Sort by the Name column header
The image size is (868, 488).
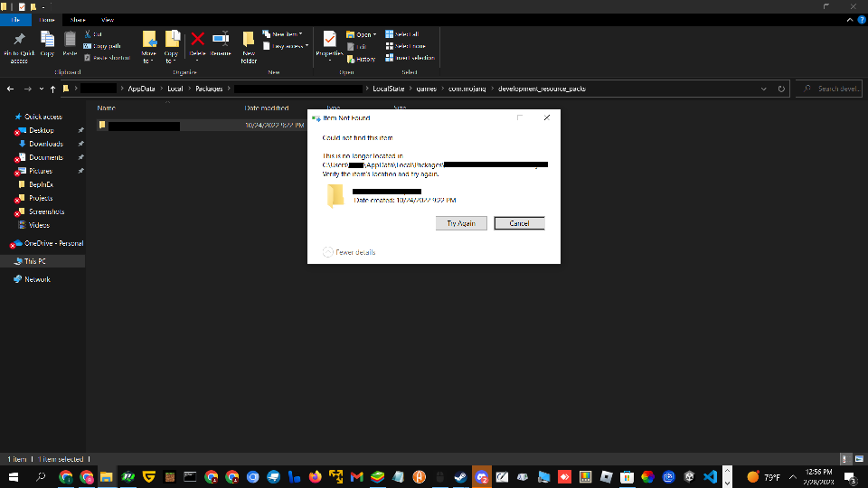(x=107, y=108)
